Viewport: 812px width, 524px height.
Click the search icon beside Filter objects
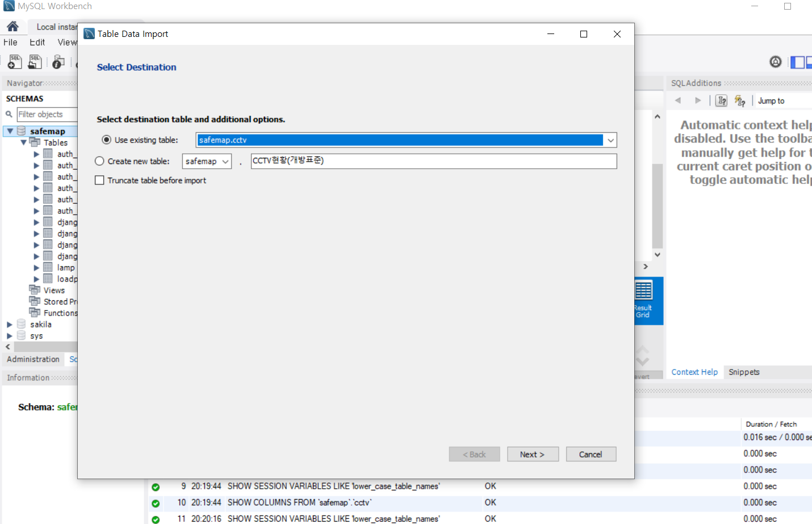coord(9,114)
